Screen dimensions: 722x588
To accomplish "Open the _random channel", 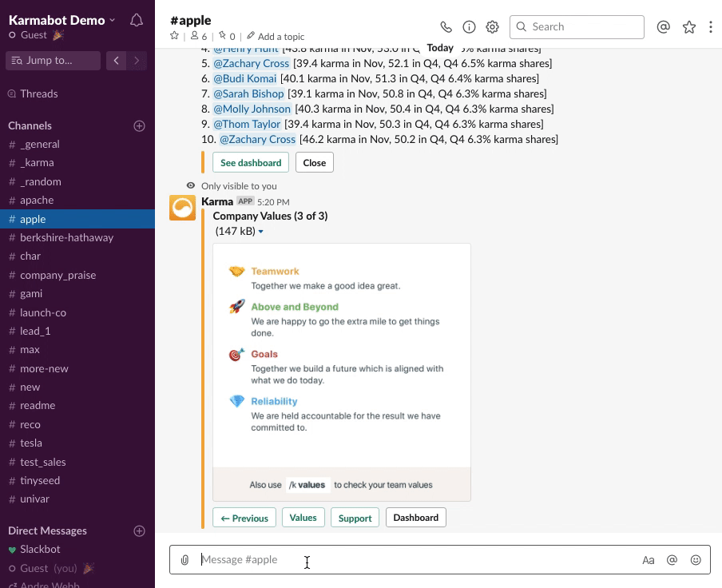I will [x=77, y=181].
